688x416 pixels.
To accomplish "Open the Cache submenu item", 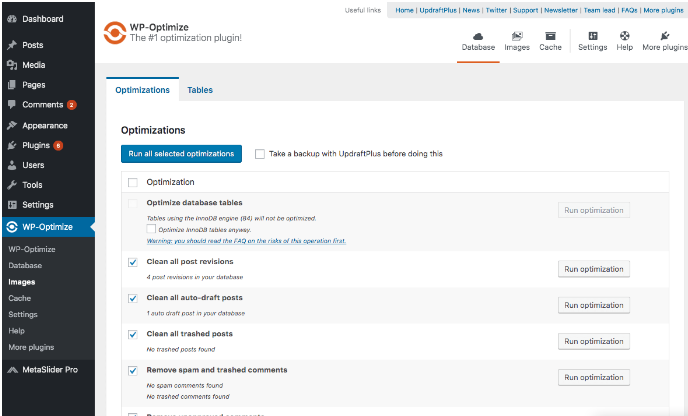I will click(x=20, y=298).
